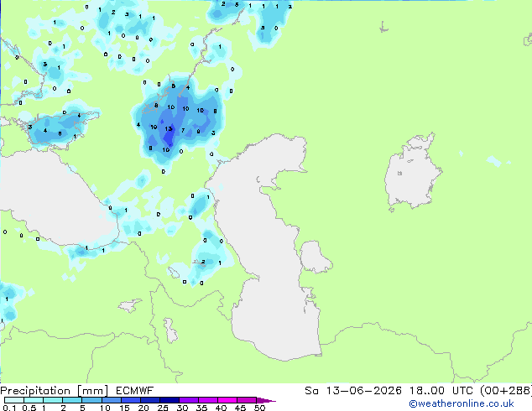The width and height of the screenshot is (532, 411).
Task: Click the 2–5 mm legend swatch
Action: (72, 400)
